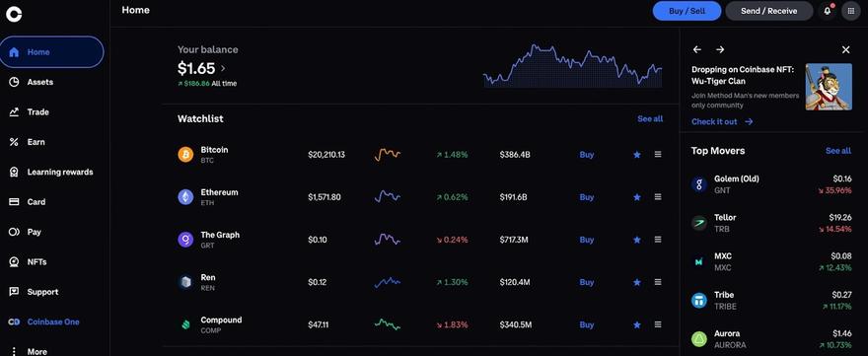This screenshot has width=868, height=356.
Task: Click the Bitcoin coin icon
Action: tap(185, 155)
